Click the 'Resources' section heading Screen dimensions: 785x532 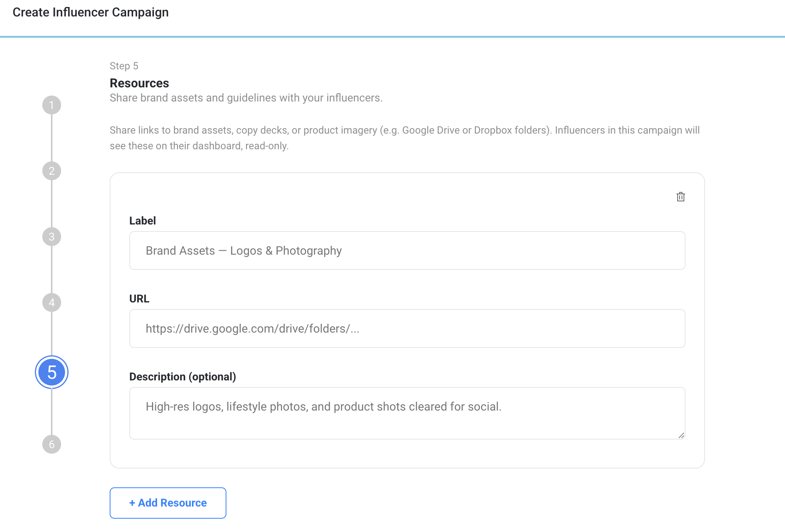[139, 83]
